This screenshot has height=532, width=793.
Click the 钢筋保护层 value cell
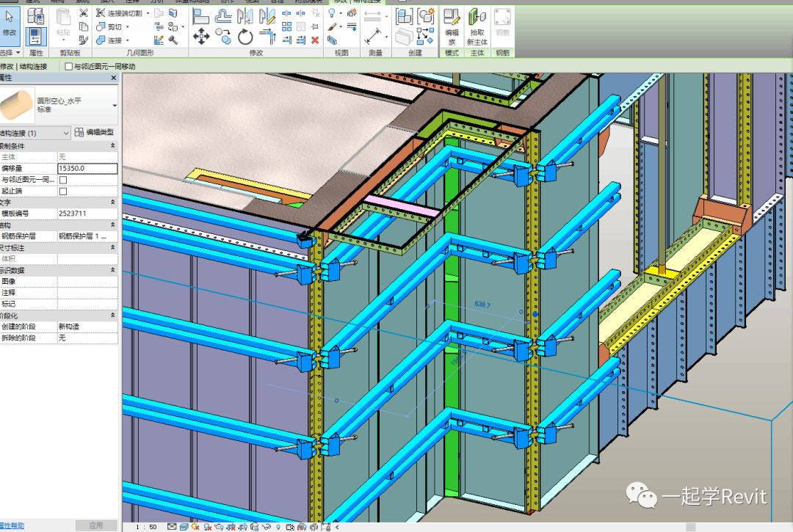coord(87,236)
